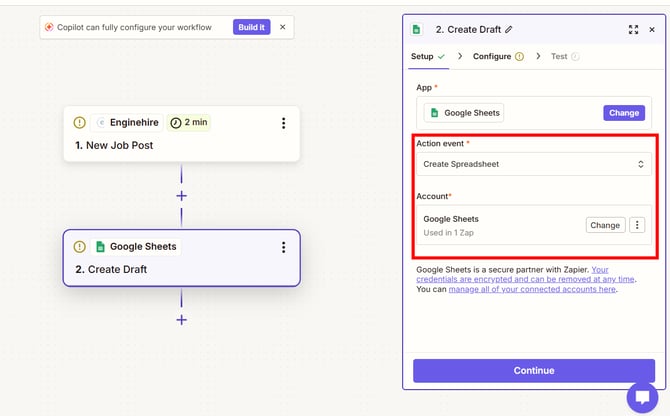Add a step after Create Draft
The height and width of the screenshot is (416, 670).
click(182, 320)
